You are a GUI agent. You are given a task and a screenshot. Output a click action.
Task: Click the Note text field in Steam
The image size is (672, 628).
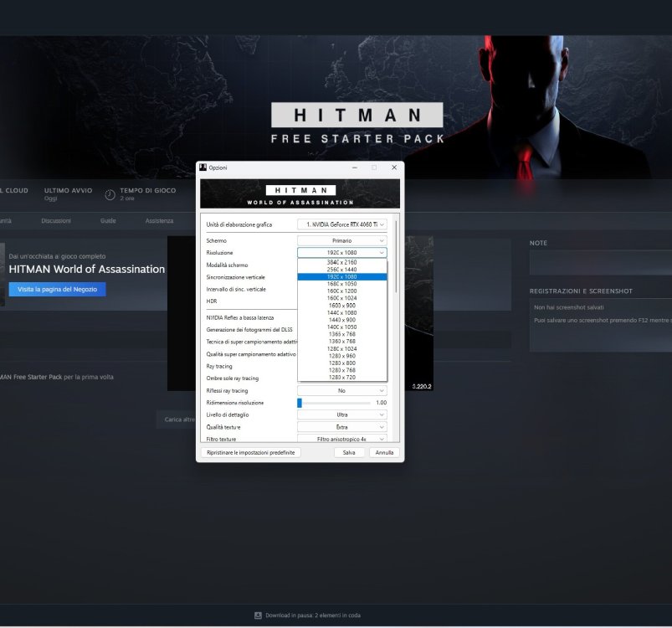coord(601,262)
